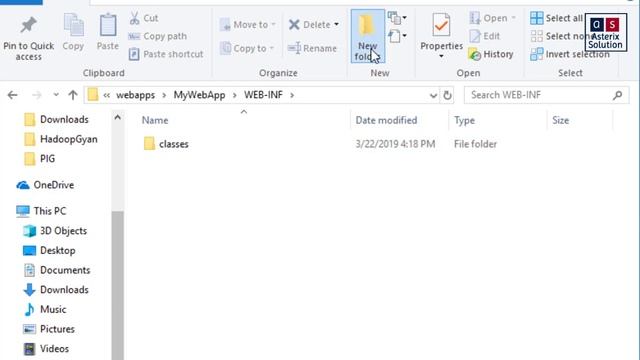640x360 pixels.
Task: Go up one folder level
Action: click(x=73, y=95)
